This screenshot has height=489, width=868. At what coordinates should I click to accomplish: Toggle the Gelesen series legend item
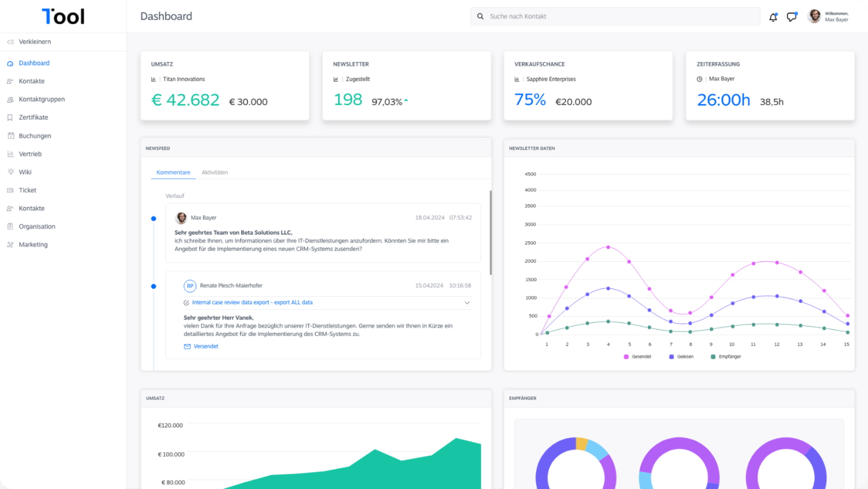(x=681, y=356)
